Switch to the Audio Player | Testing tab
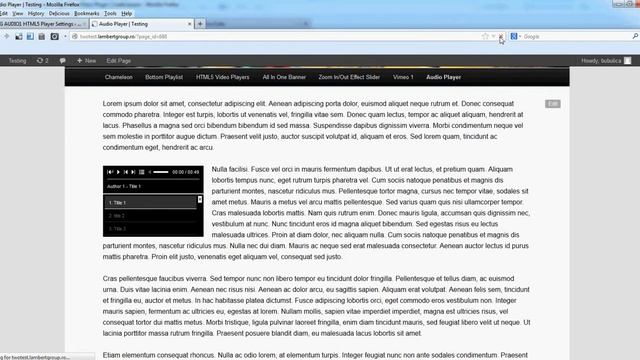 coord(141,24)
